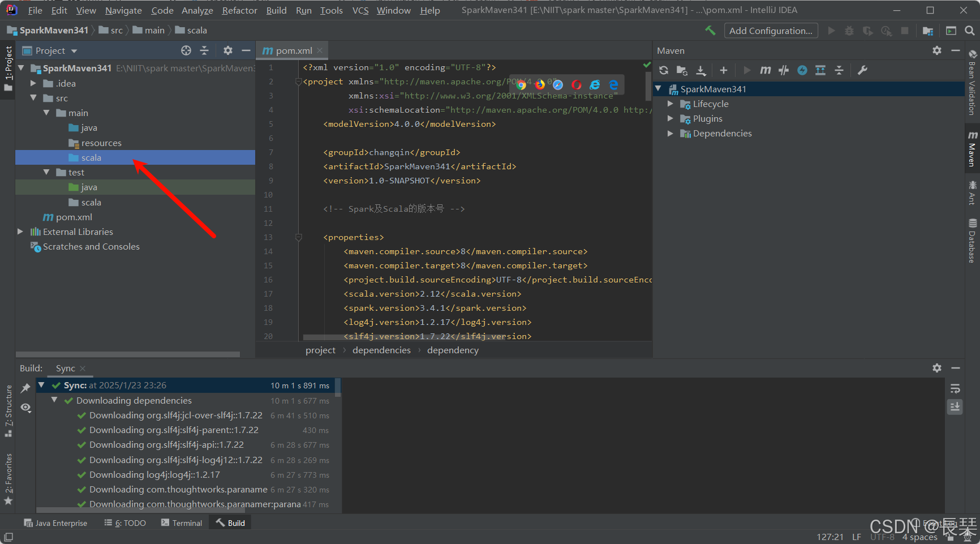980x544 pixels.
Task: Expand Plugins in Maven panel
Action: [x=670, y=118]
